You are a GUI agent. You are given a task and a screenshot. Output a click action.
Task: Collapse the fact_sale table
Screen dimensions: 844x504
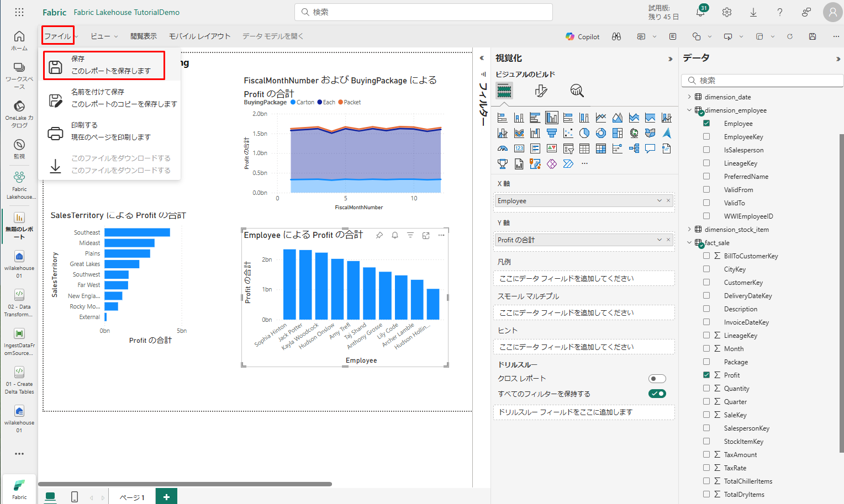coord(689,242)
